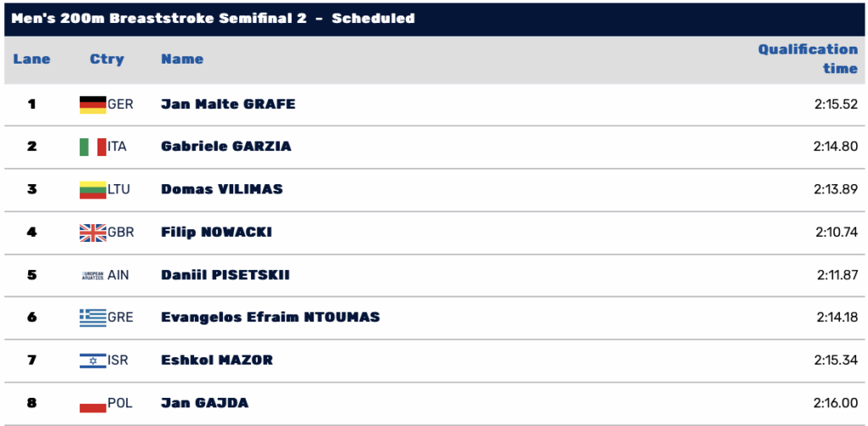Click the Greek flag icon
Viewport: 868px width, 426px height.
[x=92, y=317]
